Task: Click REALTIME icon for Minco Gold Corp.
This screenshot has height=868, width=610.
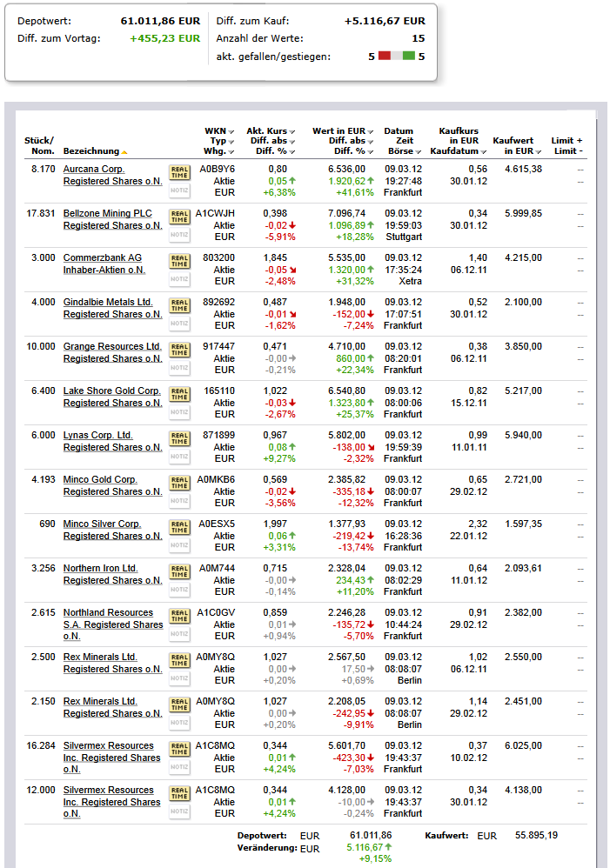Action: (179, 483)
